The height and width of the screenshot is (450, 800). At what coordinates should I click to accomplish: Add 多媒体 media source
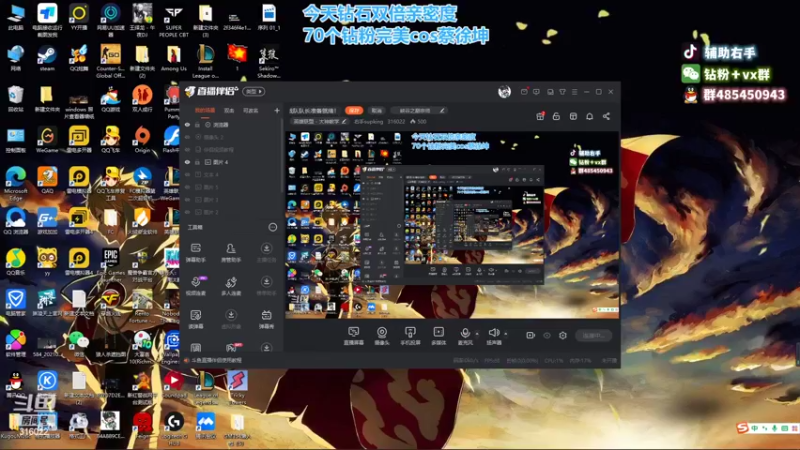pyautogui.click(x=438, y=336)
